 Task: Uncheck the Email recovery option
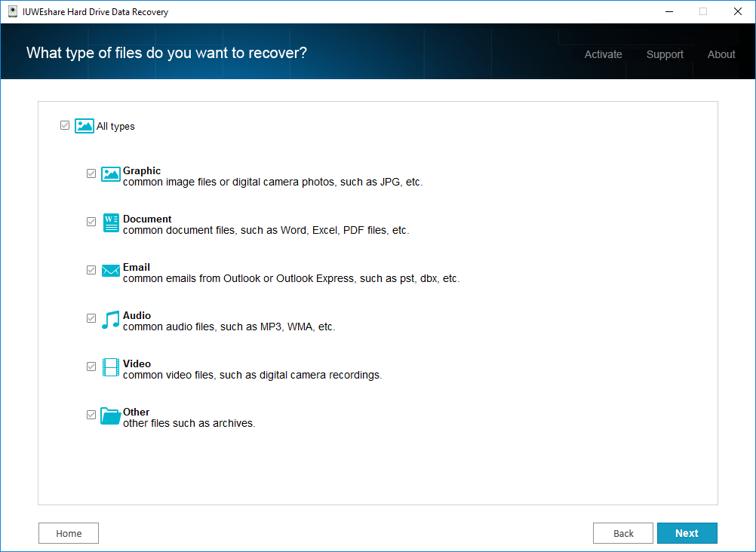click(91, 270)
